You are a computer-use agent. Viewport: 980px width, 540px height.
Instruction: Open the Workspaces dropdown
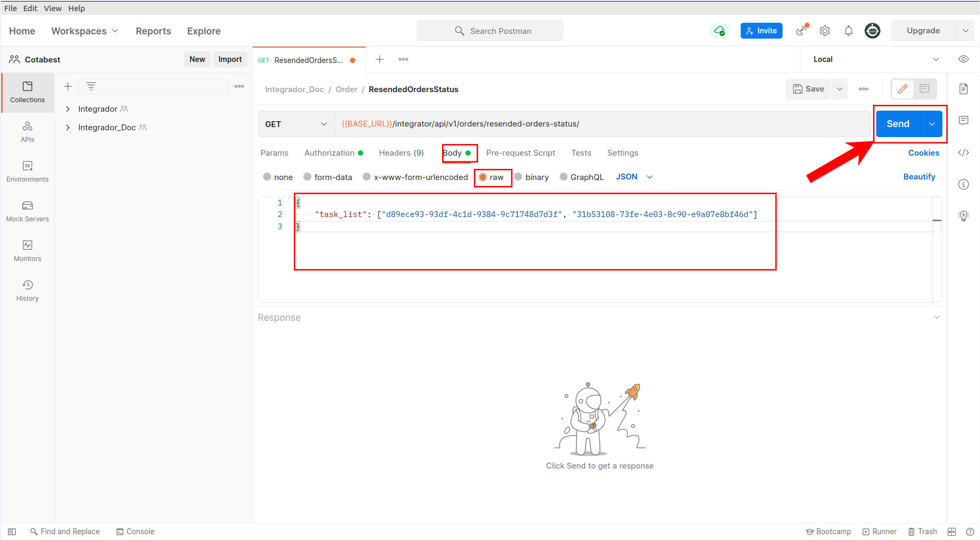pyautogui.click(x=85, y=31)
